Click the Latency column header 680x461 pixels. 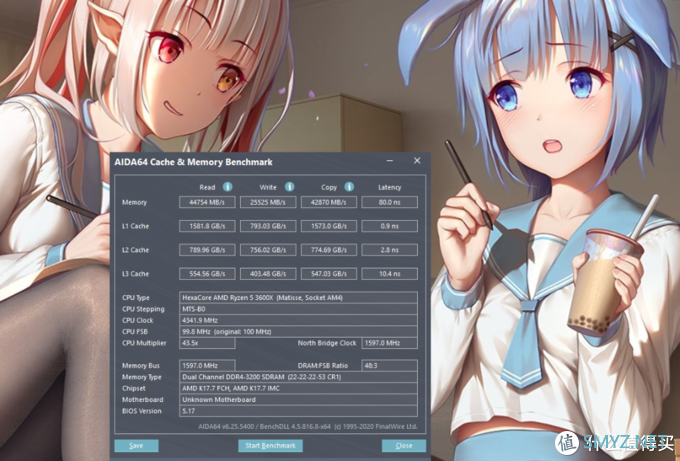[x=389, y=187]
